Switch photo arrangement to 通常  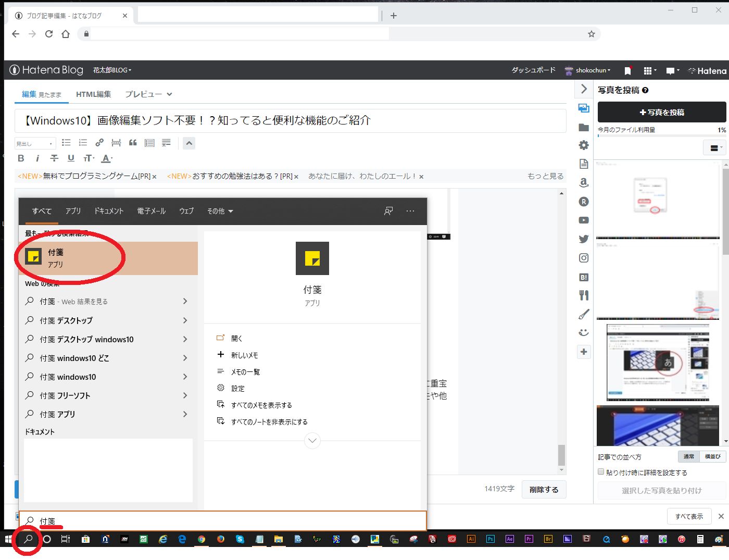[688, 456]
